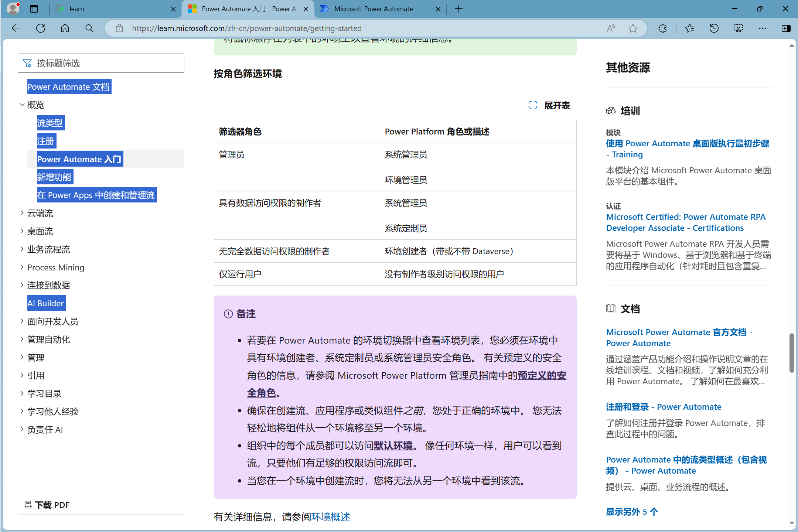Image resolution: width=798 pixels, height=532 pixels.
Task: Click the expand table icon
Action: point(533,105)
